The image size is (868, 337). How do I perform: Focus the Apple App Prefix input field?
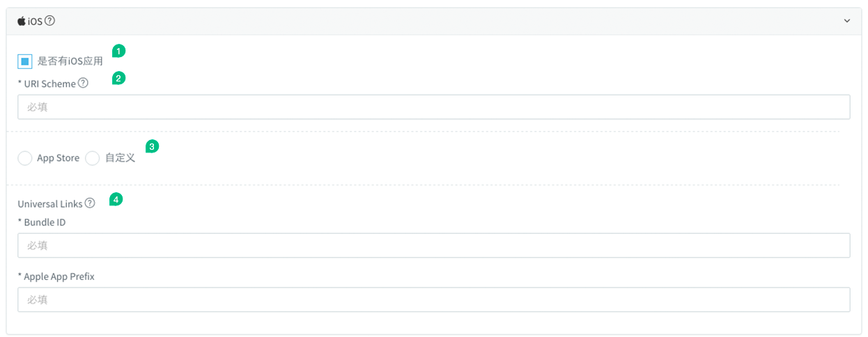[x=433, y=299]
